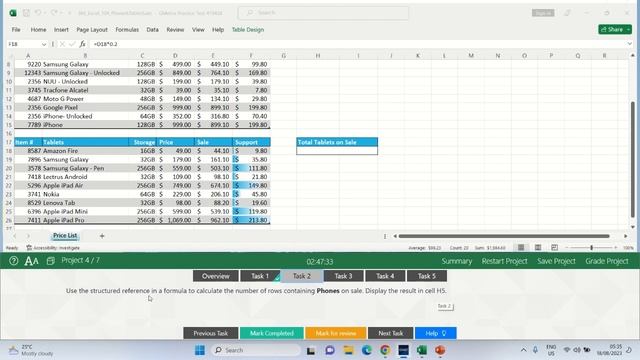The width and height of the screenshot is (640, 360).
Task: Select empty cell under Total Tablets on Sale
Action: tap(337, 151)
